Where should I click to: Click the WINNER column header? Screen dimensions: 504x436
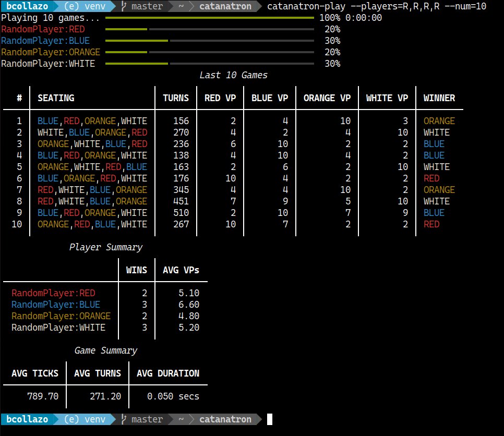click(439, 98)
